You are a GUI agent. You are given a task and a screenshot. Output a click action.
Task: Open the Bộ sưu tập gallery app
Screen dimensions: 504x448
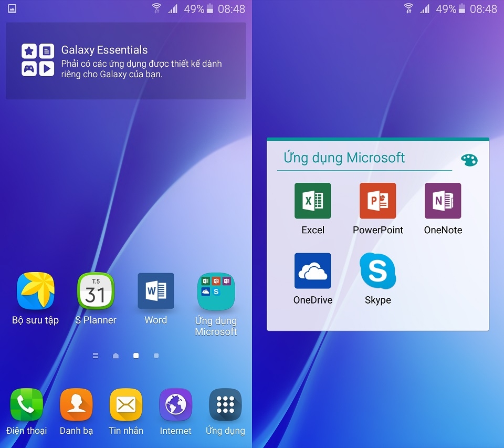click(35, 291)
